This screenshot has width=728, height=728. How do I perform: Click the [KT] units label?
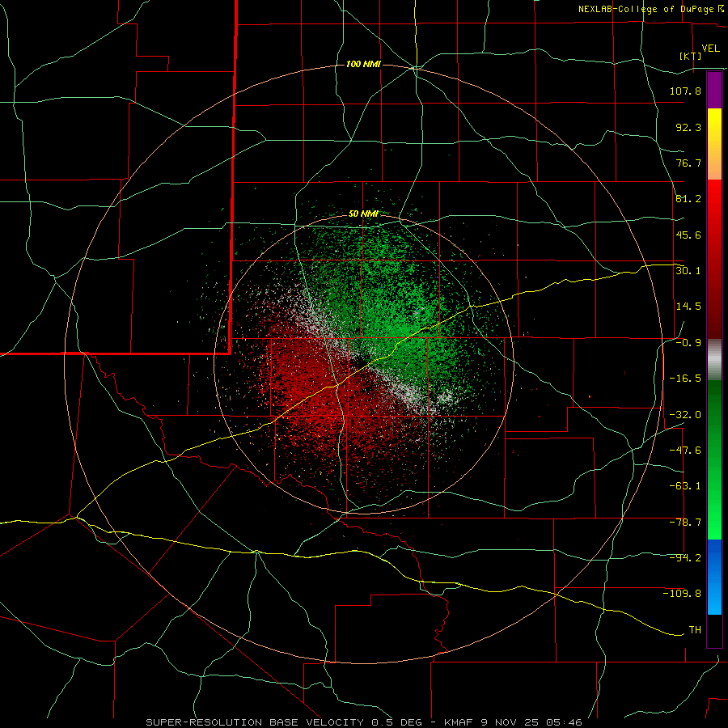pyautogui.click(x=690, y=56)
